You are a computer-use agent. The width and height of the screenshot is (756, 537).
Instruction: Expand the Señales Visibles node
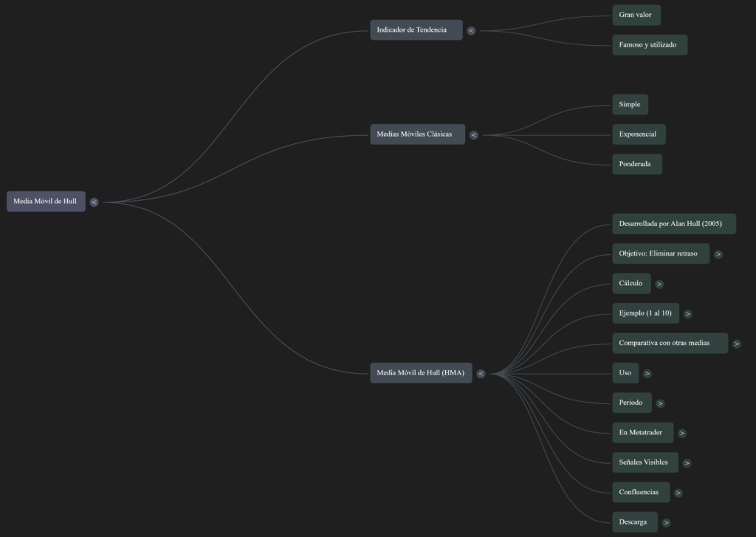(x=687, y=463)
